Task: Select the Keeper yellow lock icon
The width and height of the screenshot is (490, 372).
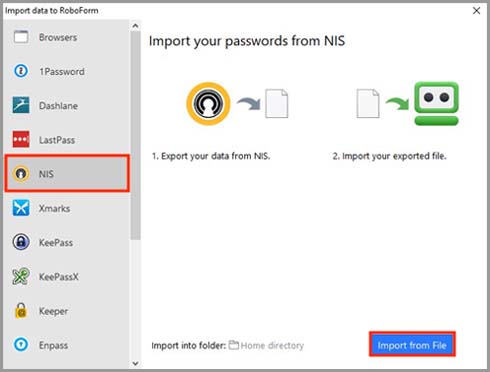Action: pos(21,311)
